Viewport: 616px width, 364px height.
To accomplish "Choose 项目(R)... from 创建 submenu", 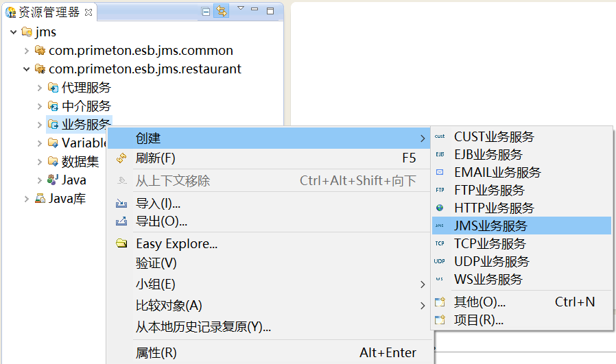I will [521, 320].
